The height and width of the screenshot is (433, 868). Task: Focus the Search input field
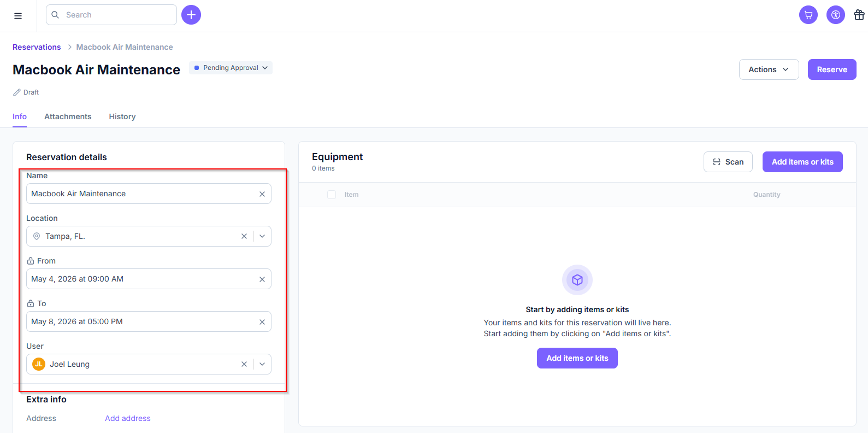click(x=117, y=15)
